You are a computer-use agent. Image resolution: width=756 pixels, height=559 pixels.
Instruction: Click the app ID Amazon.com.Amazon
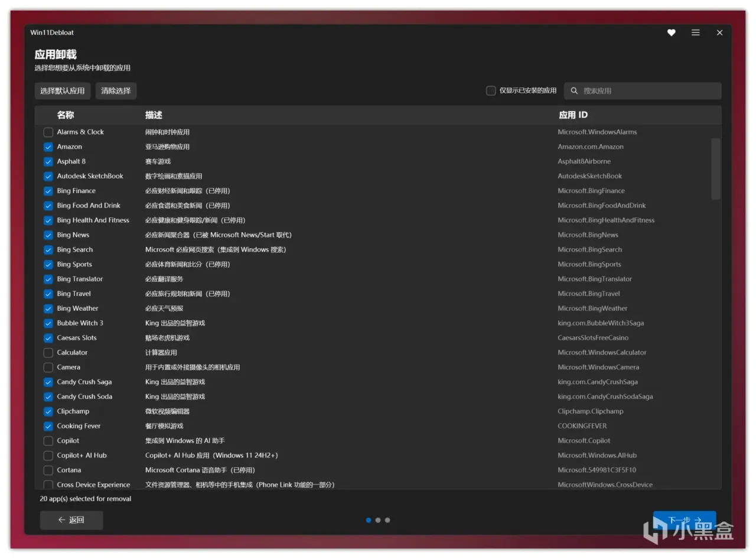point(591,147)
